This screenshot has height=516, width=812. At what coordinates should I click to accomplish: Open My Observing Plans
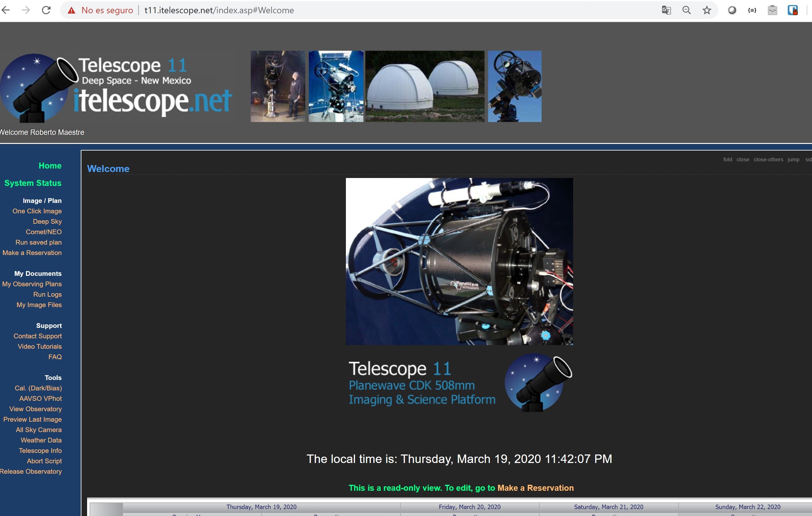(x=32, y=284)
